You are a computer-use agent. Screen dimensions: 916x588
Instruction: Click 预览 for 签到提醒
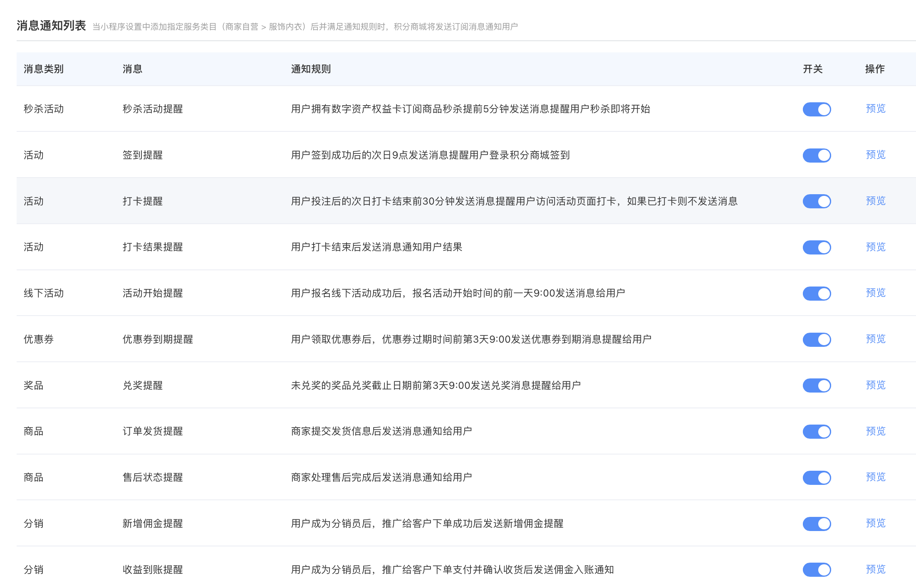click(876, 155)
